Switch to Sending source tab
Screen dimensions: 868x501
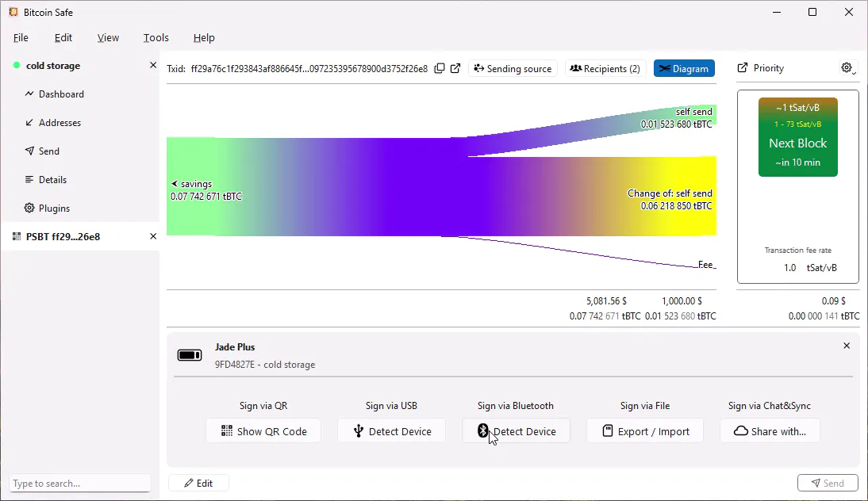click(513, 68)
